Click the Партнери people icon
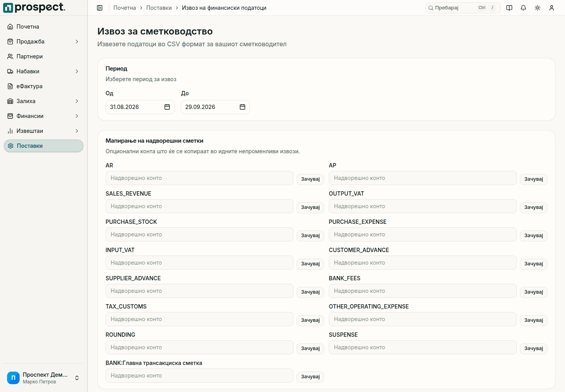Image resolution: width=565 pixels, height=392 pixels. 10,56
